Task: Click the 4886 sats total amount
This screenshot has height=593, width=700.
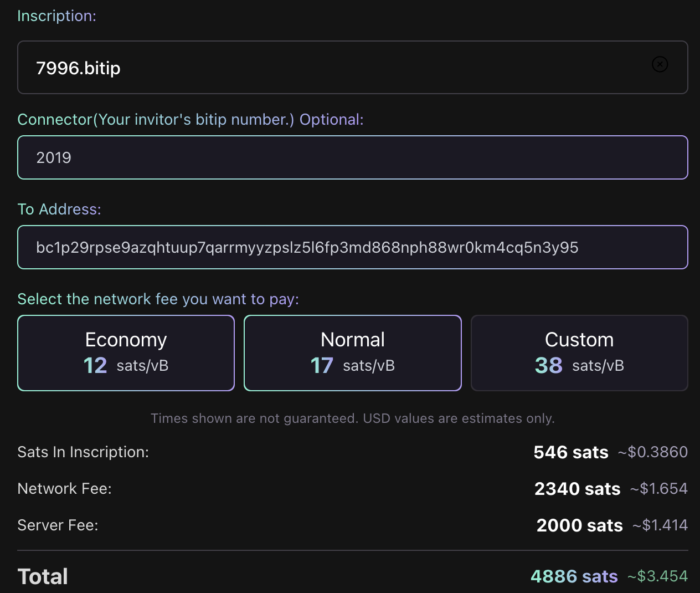Action: (x=574, y=576)
